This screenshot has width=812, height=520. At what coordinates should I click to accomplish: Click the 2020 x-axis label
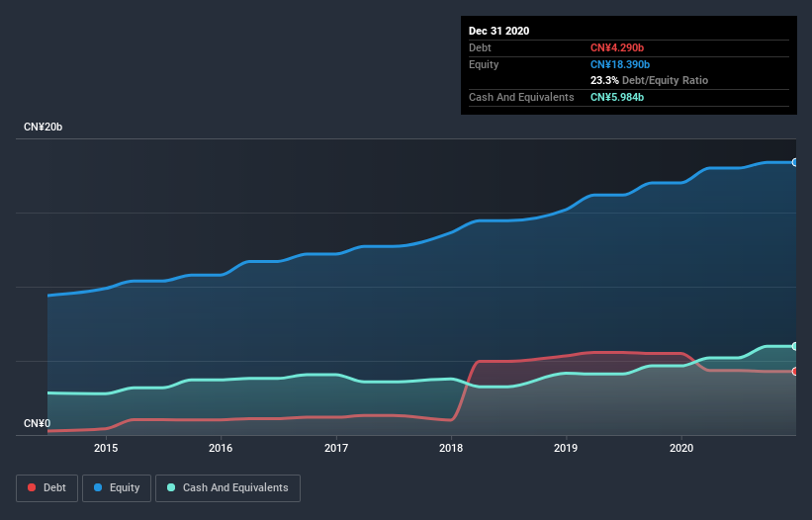tap(681, 448)
